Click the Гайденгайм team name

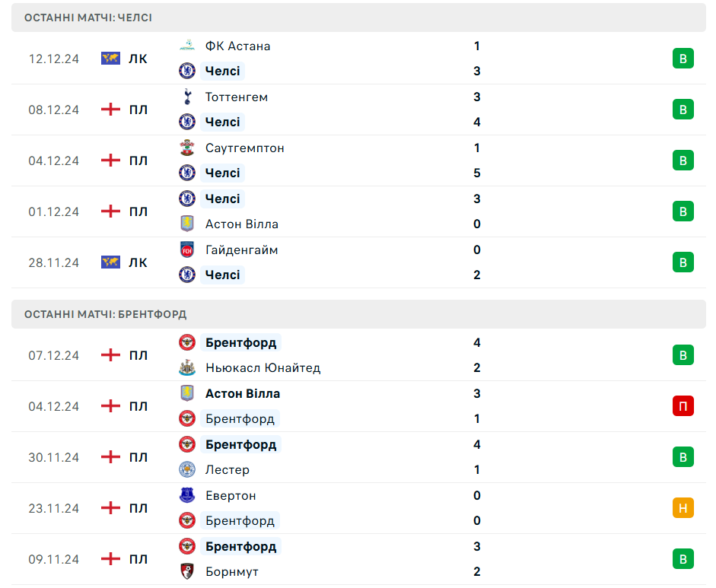pyautogui.click(x=241, y=250)
